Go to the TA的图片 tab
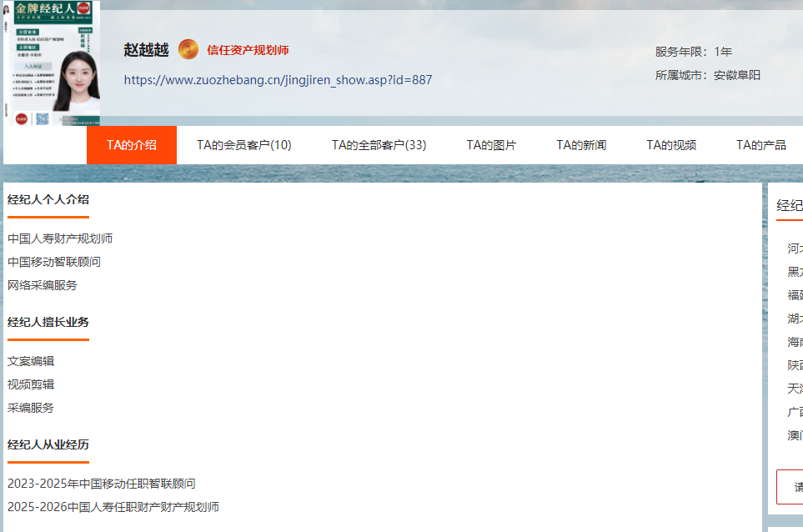The image size is (803, 532). coord(491,145)
